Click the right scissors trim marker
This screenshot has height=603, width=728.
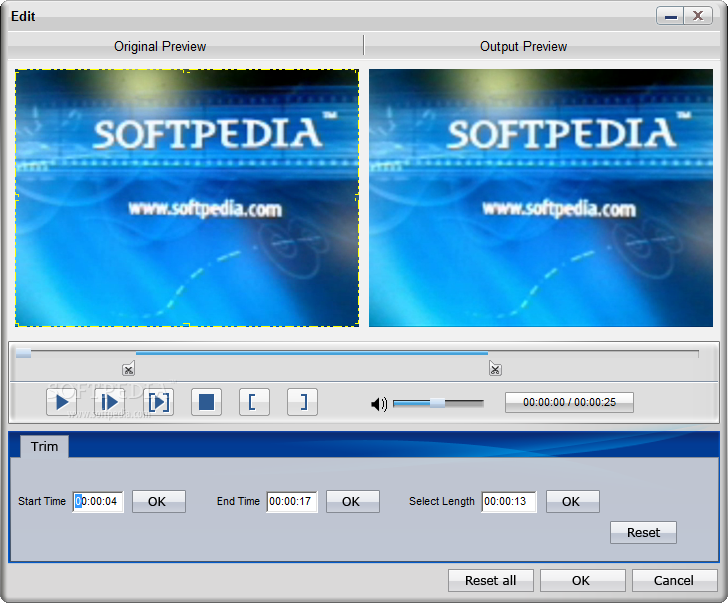pyautogui.click(x=495, y=369)
